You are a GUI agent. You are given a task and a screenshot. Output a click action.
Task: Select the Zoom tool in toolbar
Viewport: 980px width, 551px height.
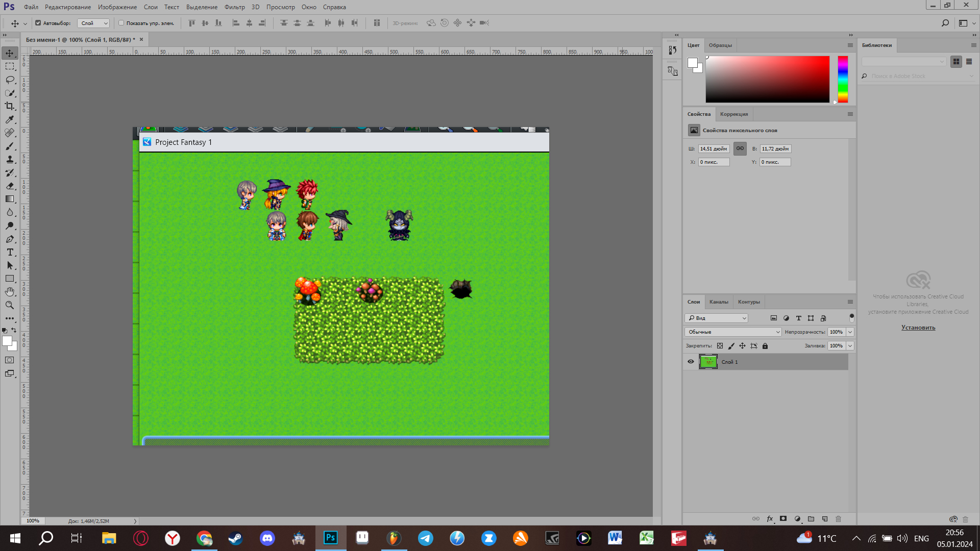coord(10,305)
